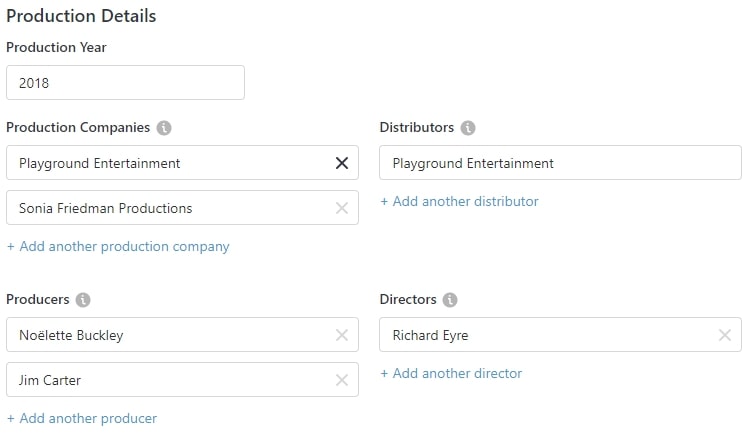Click Add another distributor link

[x=459, y=201]
